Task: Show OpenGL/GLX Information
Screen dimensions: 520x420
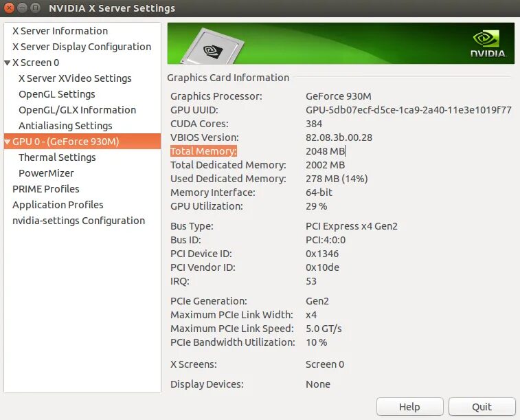Action: [x=77, y=110]
